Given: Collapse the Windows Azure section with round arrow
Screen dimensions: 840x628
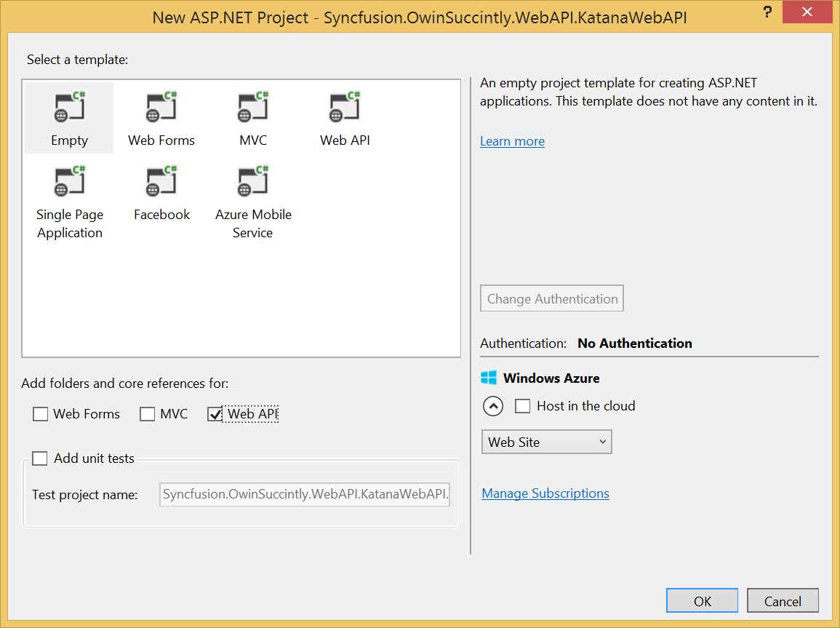Looking at the screenshot, I should tap(493, 406).
